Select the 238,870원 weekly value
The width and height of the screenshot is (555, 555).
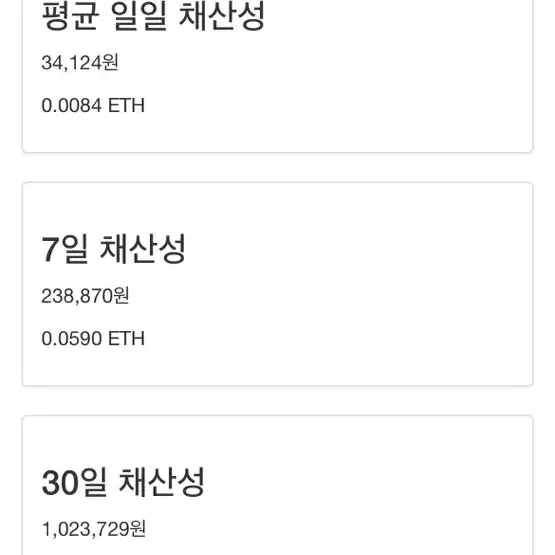pyautogui.click(x=85, y=296)
